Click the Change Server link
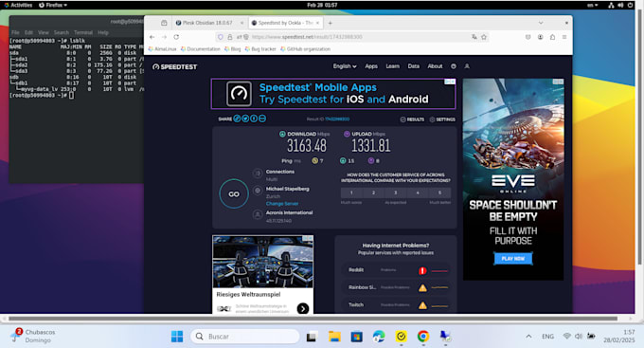Image resolution: width=644 pixels, height=348 pixels. point(282,204)
